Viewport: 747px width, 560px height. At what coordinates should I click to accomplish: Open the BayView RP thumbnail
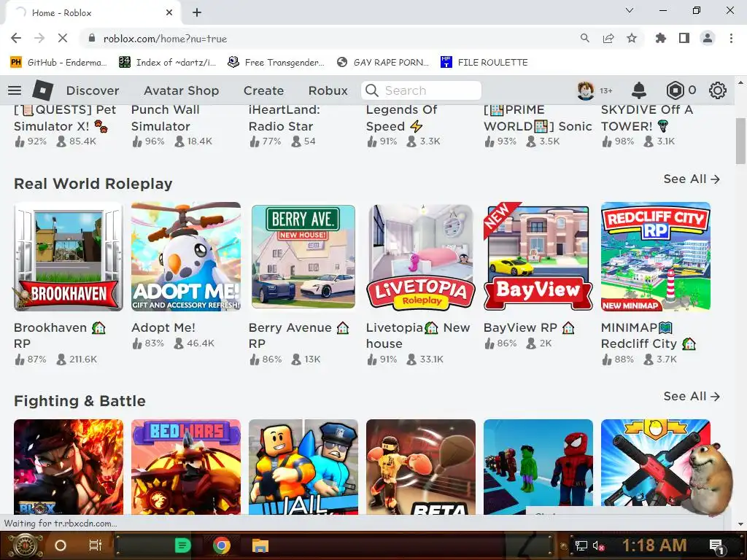(538, 257)
